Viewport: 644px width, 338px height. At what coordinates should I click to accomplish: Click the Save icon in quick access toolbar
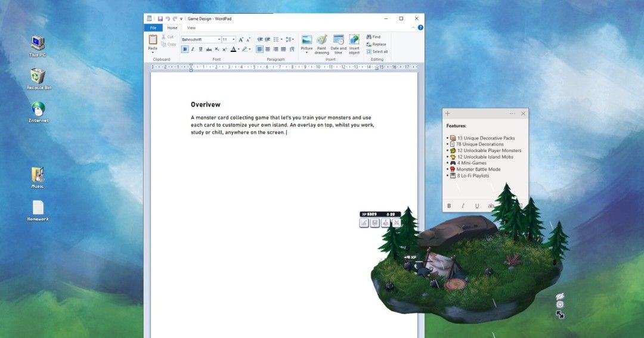click(x=160, y=18)
